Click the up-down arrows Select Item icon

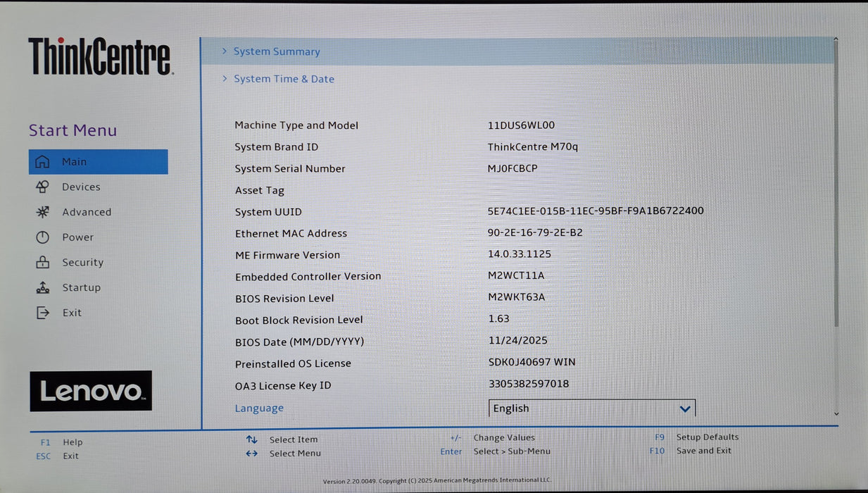point(251,439)
